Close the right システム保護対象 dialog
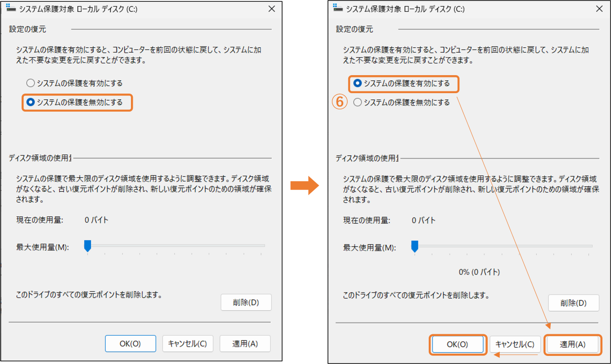 [x=599, y=9]
